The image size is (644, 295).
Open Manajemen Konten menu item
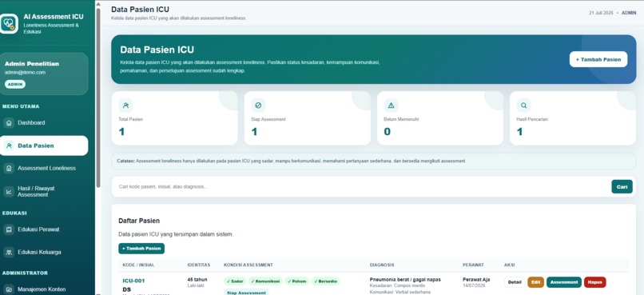(43, 289)
